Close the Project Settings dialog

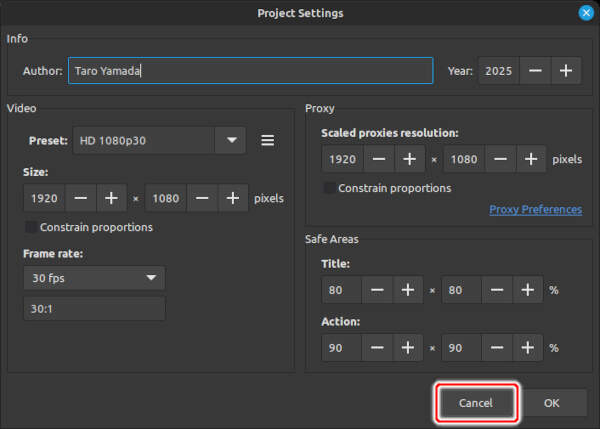(586, 13)
